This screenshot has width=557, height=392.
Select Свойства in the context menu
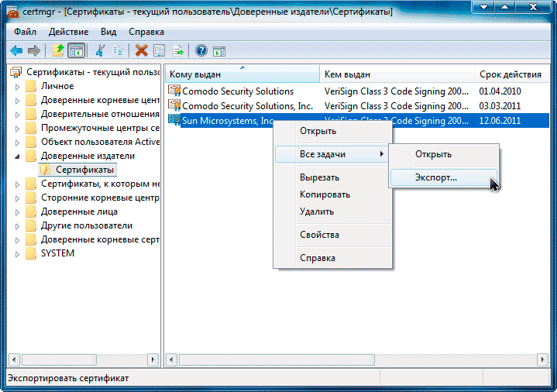point(333,235)
